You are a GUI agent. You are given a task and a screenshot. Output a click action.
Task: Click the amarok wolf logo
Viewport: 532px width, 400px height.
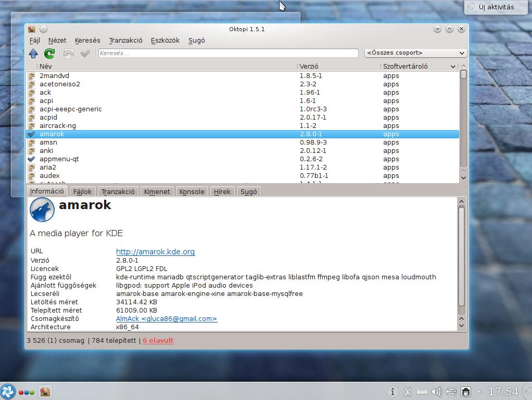(x=42, y=210)
